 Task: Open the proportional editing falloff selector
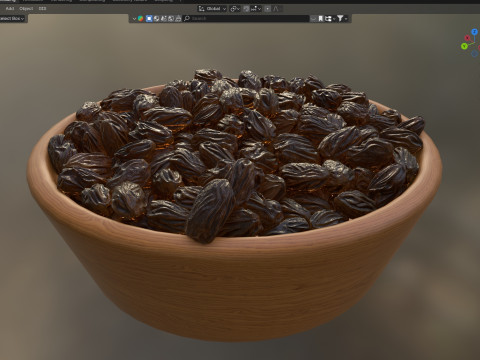(x=277, y=9)
